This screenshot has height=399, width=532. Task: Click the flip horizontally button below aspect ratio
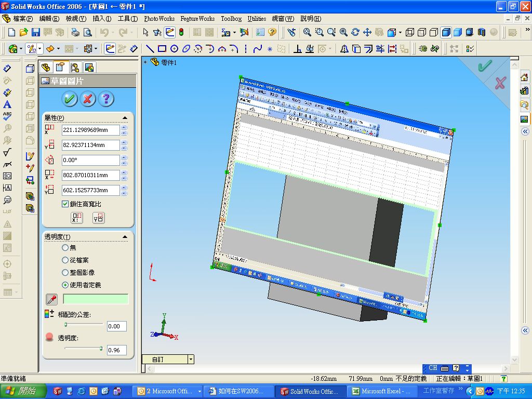(77, 218)
